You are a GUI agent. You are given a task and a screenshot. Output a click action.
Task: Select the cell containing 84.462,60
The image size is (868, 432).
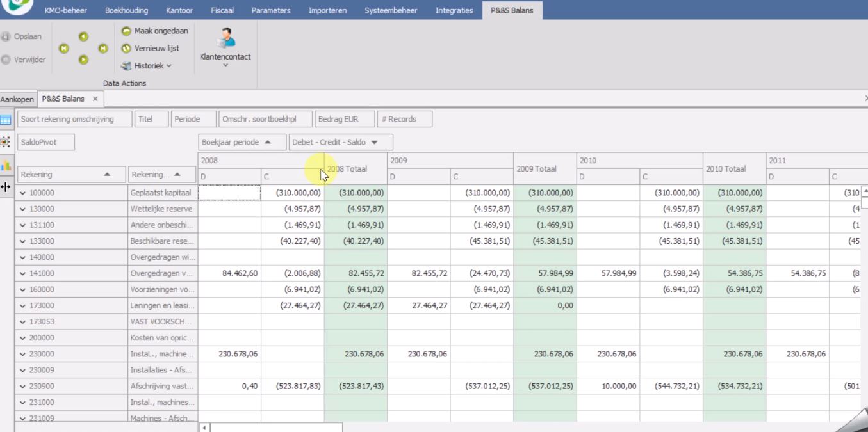(x=229, y=273)
